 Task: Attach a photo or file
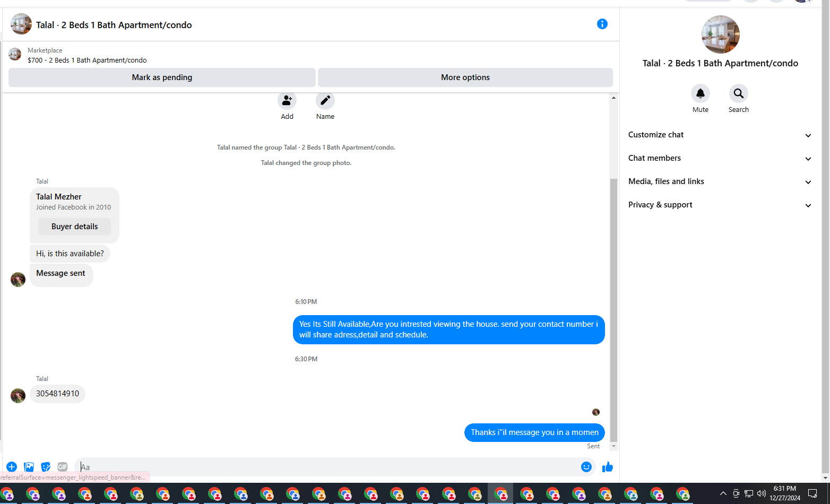point(29,467)
